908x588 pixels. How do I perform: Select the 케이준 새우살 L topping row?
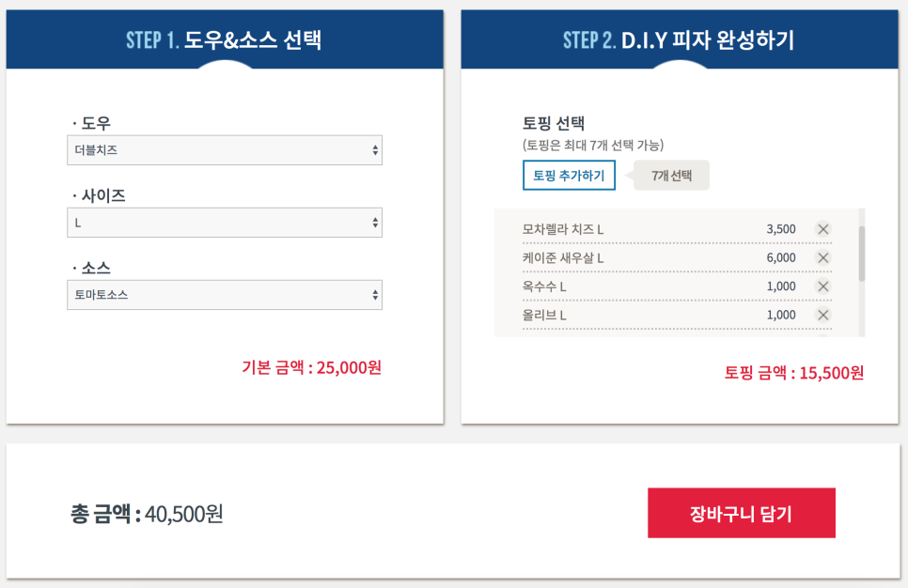coord(677,258)
